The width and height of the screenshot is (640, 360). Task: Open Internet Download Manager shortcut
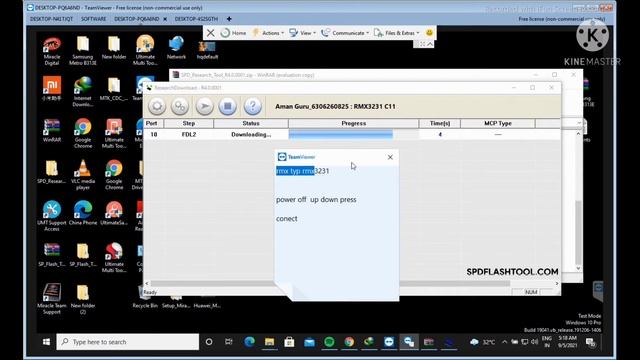83,92
